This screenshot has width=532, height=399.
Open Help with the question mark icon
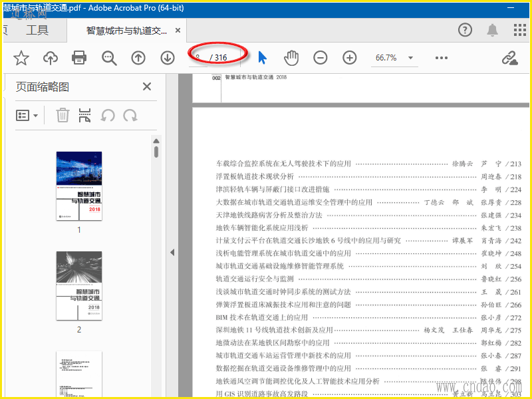[465, 30]
